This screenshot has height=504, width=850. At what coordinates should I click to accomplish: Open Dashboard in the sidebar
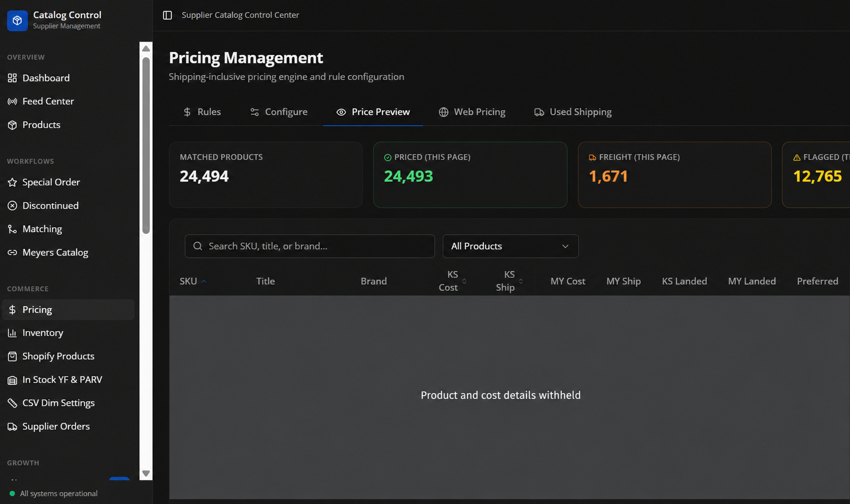click(68, 78)
